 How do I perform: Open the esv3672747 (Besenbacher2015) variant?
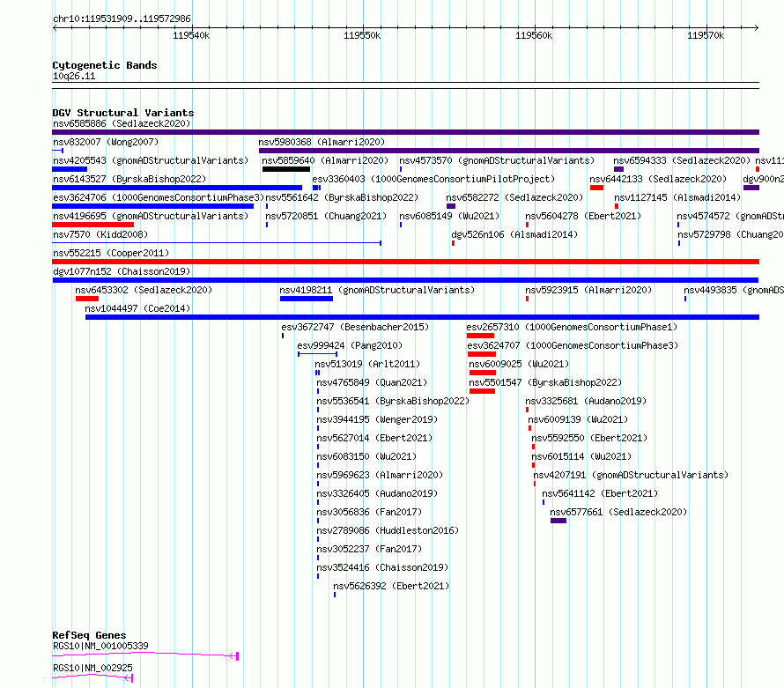tap(355, 327)
